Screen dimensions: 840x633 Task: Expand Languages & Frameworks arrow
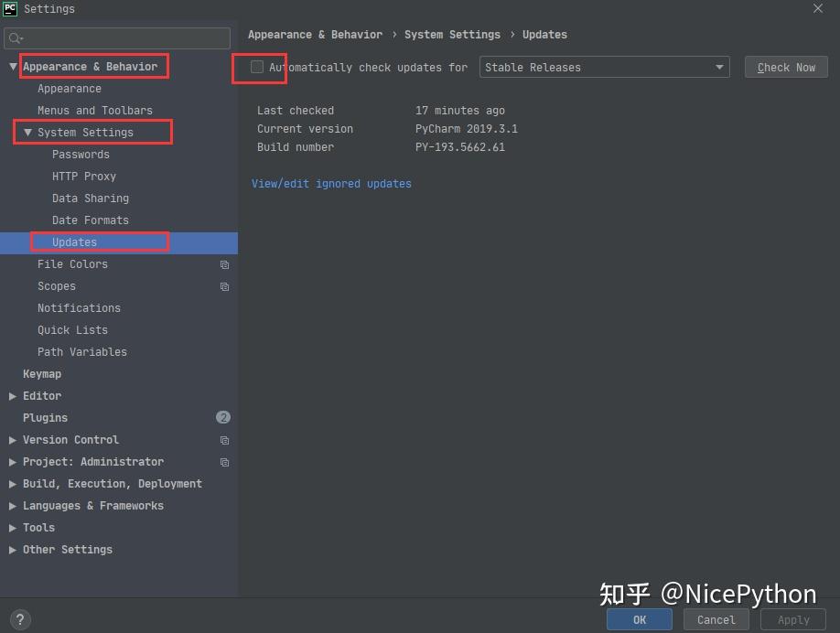tap(13, 506)
